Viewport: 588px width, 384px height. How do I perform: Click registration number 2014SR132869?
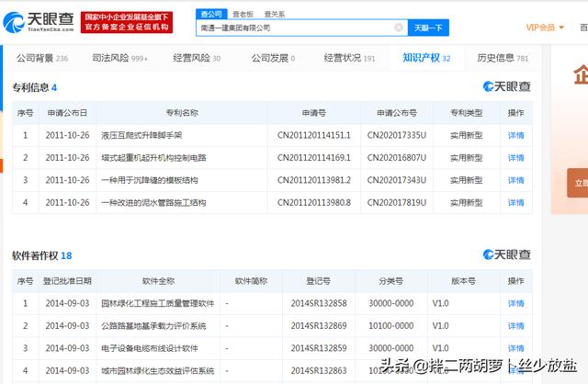pyautogui.click(x=319, y=326)
